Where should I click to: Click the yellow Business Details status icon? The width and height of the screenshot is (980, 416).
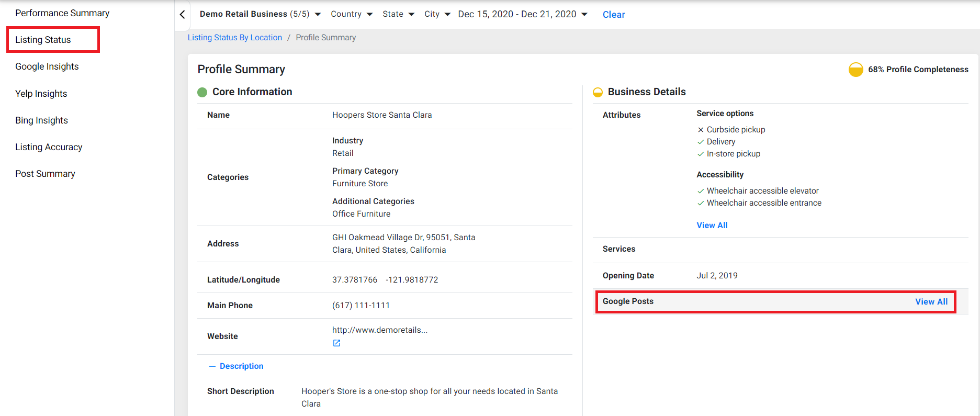598,92
